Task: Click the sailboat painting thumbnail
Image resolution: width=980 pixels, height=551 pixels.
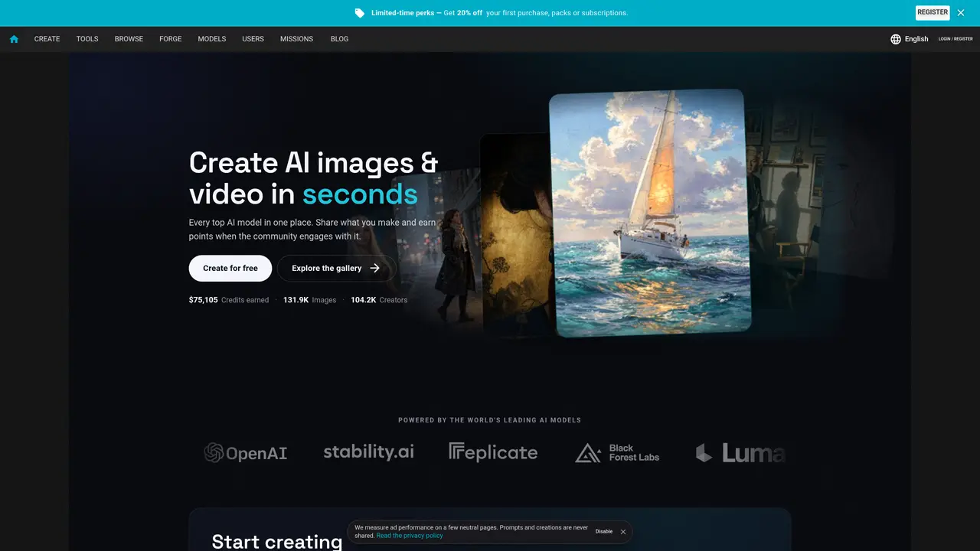Action: coord(650,213)
